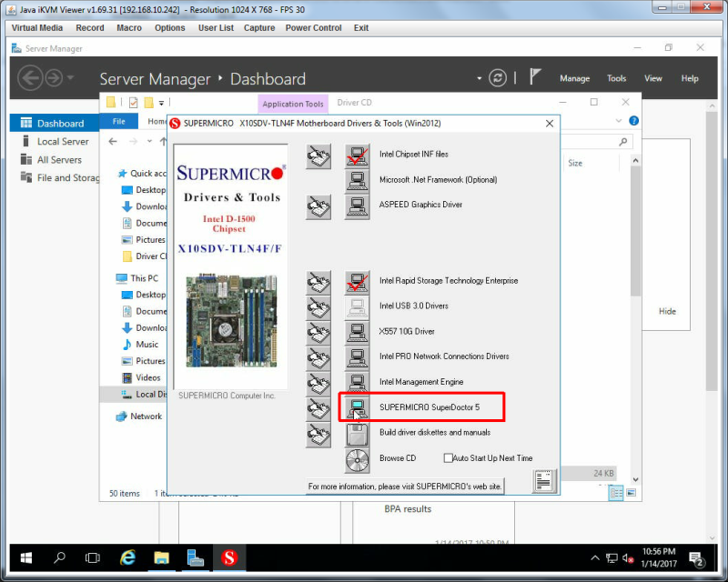This screenshot has height=582, width=728.
Task: Click the ASPEED Graphics Driver install icon
Action: point(357,206)
